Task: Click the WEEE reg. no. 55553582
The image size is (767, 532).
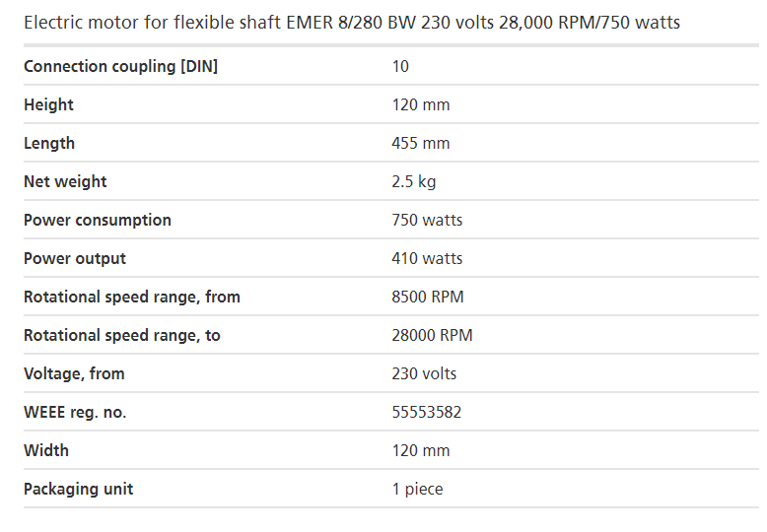Action: [427, 412]
